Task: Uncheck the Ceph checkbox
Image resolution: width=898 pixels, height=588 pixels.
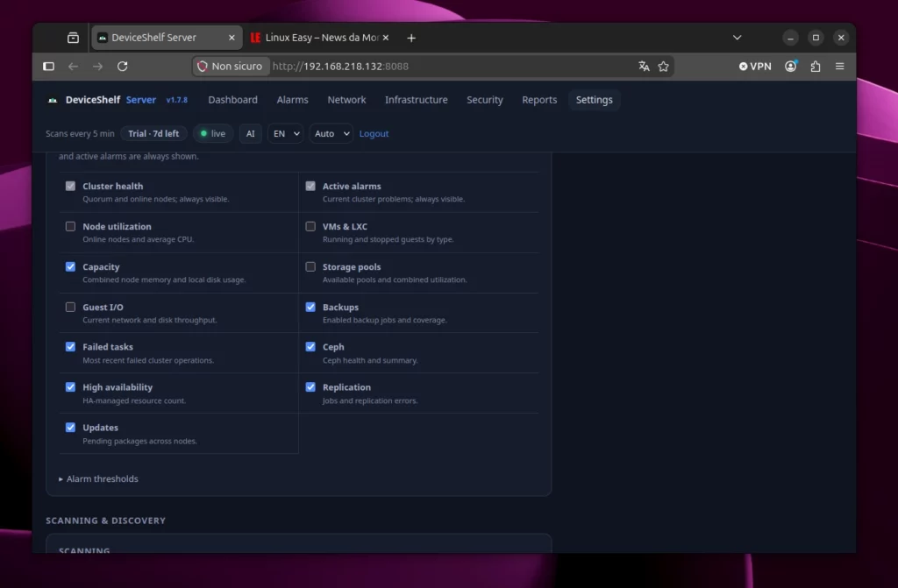Action: pyautogui.click(x=310, y=347)
